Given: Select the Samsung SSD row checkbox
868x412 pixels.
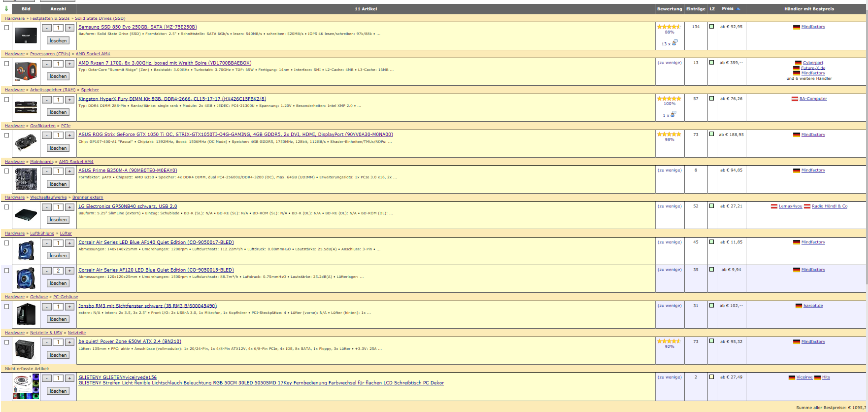Looking at the screenshot, I should click(x=6, y=28).
